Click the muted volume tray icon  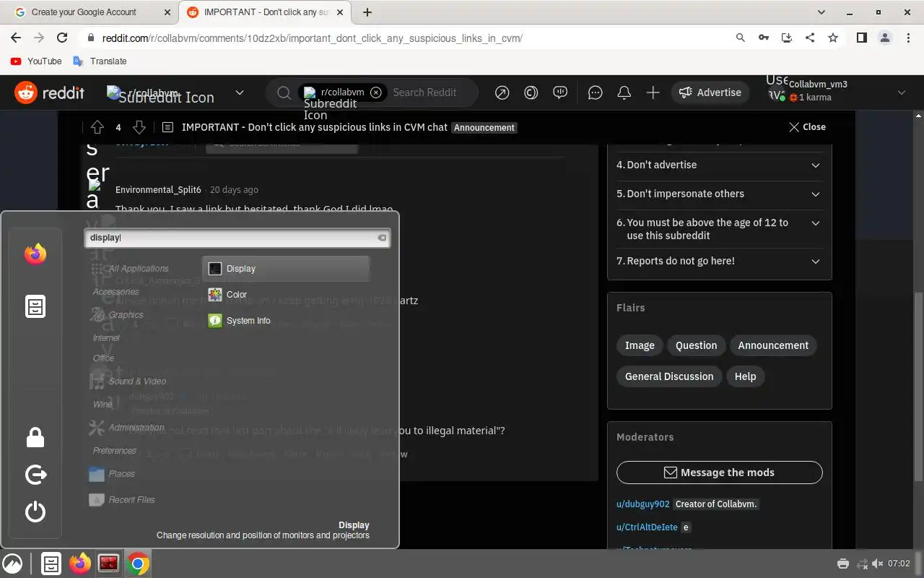[x=878, y=564]
